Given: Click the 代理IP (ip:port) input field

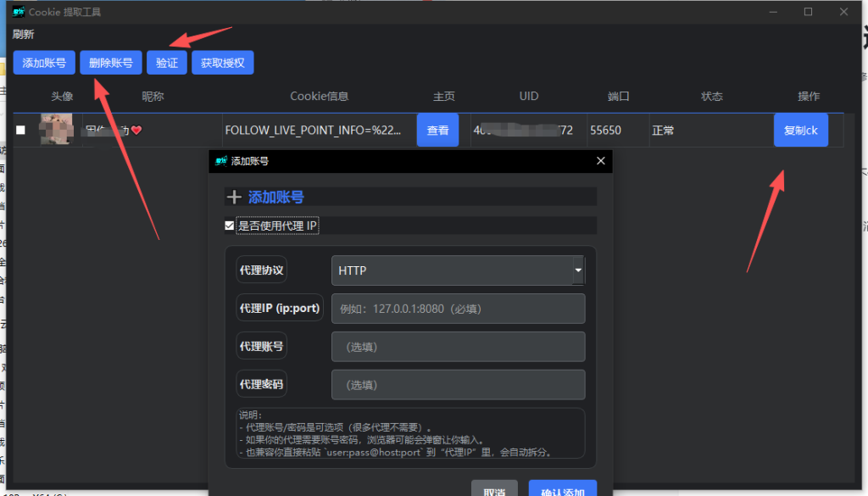Looking at the screenshot, I should pyautogui.click(x=458, y=308).
